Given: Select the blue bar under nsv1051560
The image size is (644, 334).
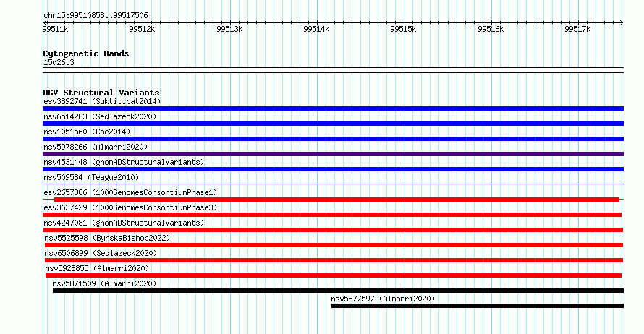Looking at the screenshot, I should [333, 139].
